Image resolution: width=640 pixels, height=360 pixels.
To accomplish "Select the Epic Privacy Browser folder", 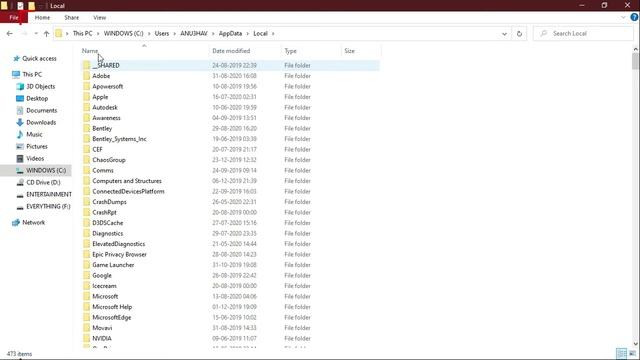I will click(x=119, y=254).
